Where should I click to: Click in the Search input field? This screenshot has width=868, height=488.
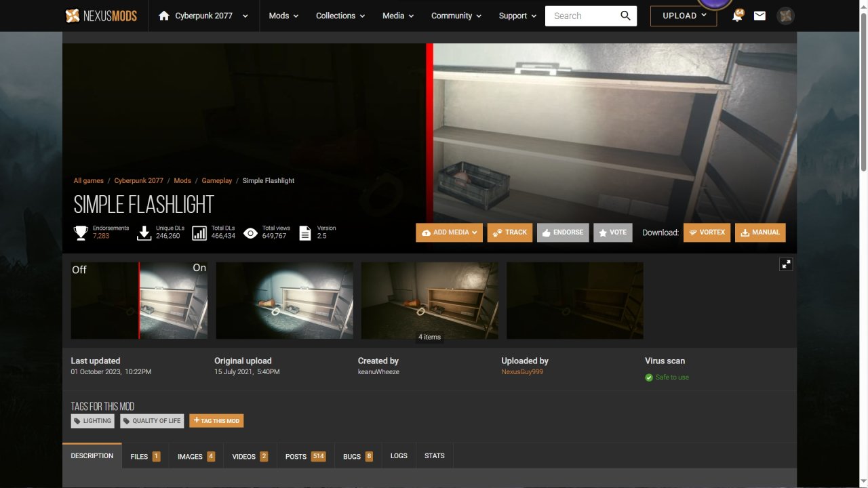582,16
